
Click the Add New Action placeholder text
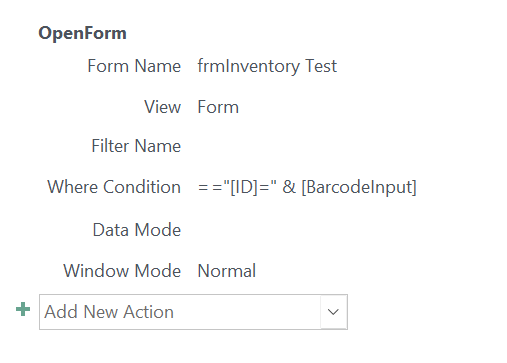point(109,312)
